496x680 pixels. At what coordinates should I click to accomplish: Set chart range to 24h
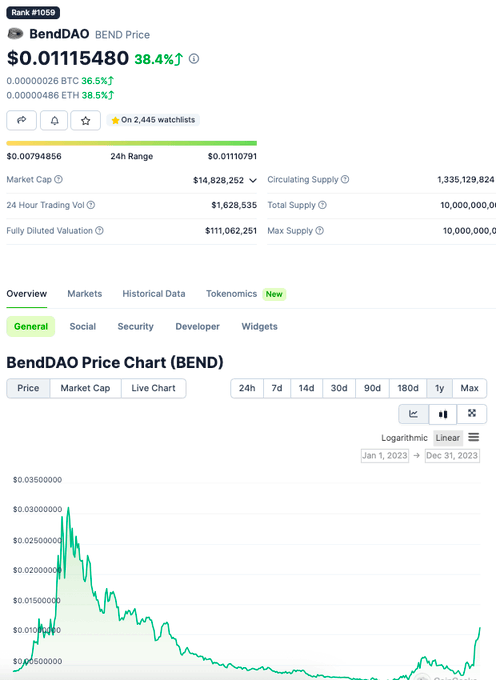pyautogui.click(x=247, y=388)
